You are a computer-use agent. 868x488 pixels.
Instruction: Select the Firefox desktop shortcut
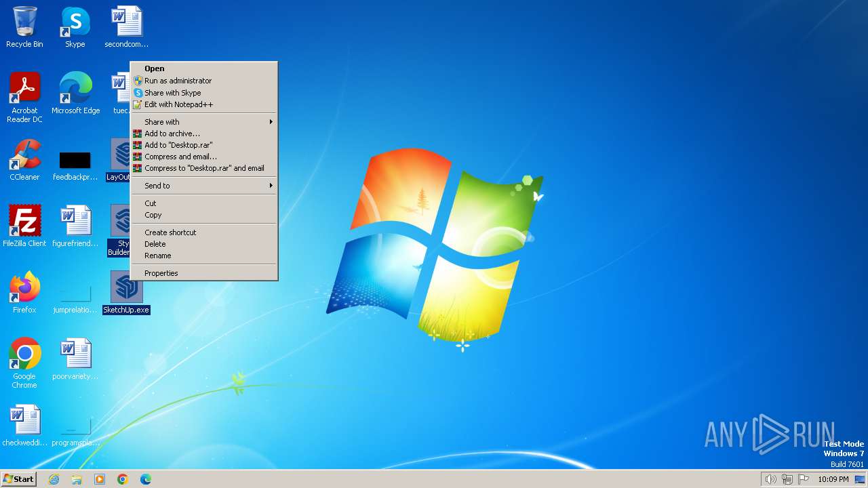24,293
